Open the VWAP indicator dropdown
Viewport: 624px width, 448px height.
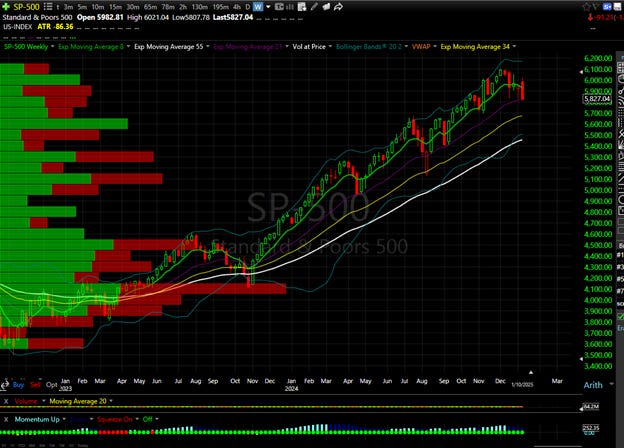[435, 47]
